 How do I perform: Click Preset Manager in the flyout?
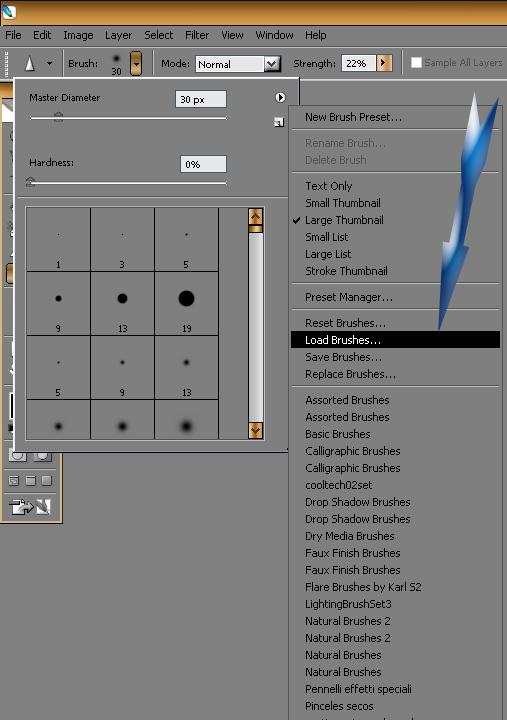tap(349, 297)
